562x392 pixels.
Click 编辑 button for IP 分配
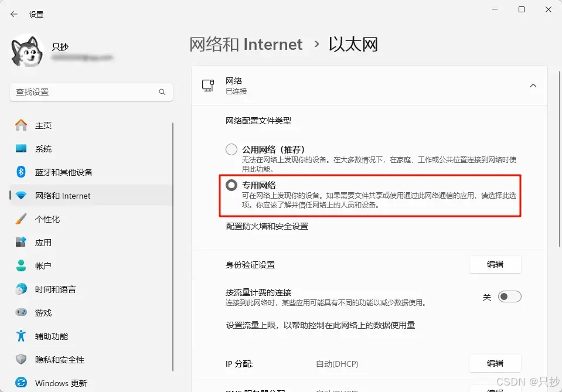coord(495,363)
